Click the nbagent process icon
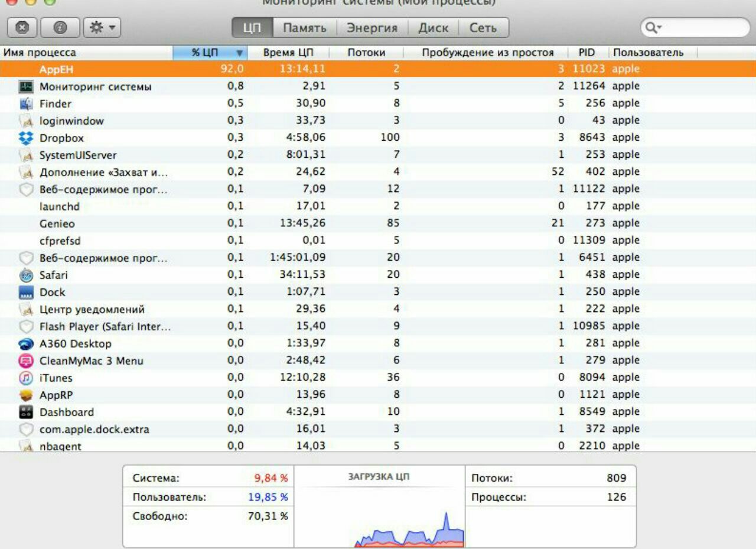This screenshot has width=756, height=549. pos(26,446)
